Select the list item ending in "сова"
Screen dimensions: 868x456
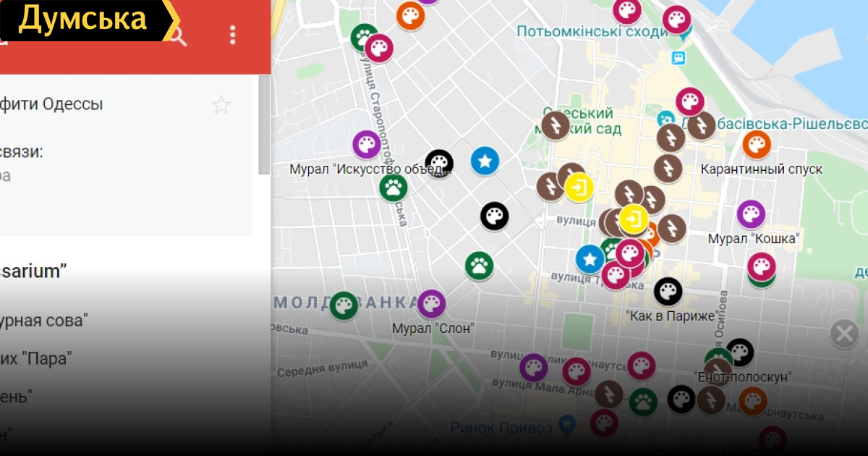click(43, 320)
